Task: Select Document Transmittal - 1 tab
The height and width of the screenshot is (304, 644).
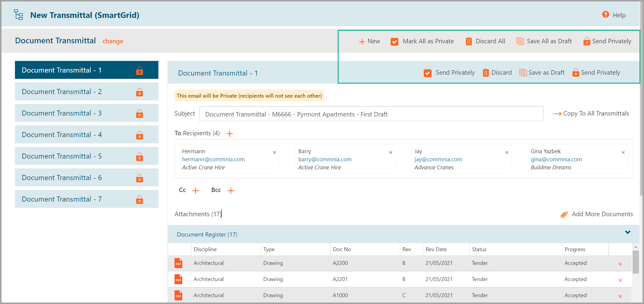Action: click(x=87, y=70)
